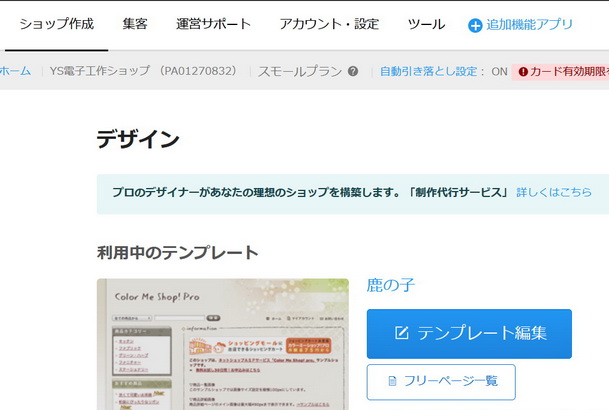Screen dimensions: 609x410
Task: Click the plus icon beside 追加機能アプリ
Action: [x=475, y=25]
